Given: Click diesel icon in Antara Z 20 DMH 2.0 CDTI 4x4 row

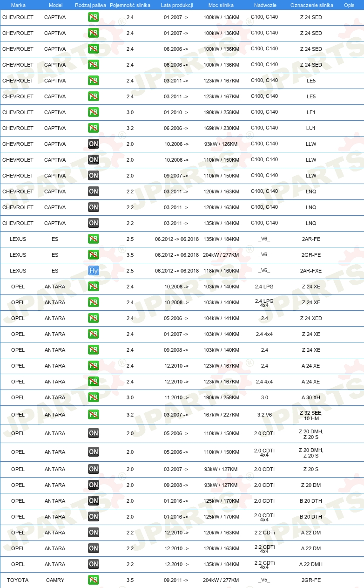Looking at the screenshot, I should (x=94, y=452).
